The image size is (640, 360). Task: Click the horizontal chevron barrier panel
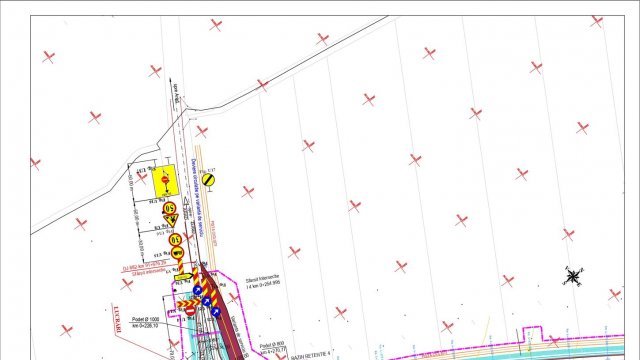coord(189,303)
